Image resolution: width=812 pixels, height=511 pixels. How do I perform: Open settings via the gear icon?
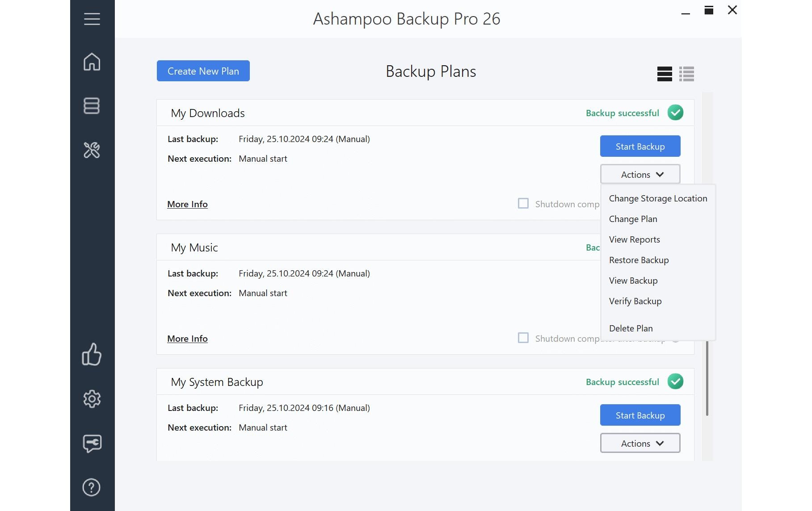point(92,399)
